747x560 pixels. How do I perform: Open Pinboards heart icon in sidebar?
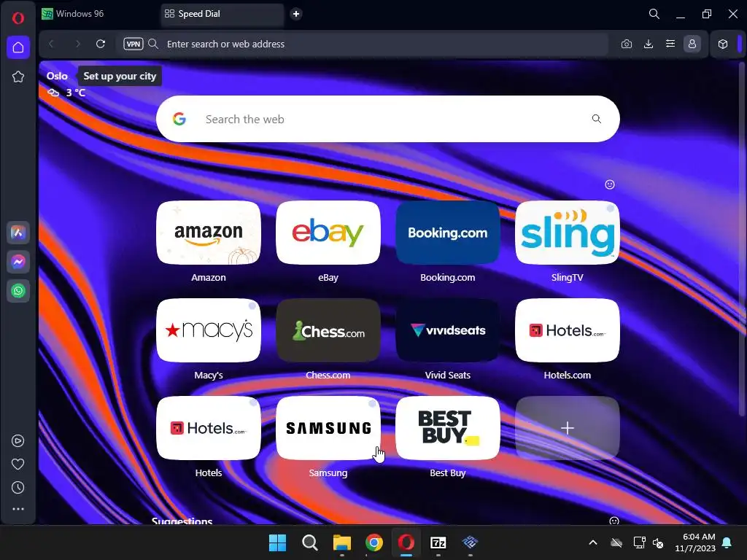(x=18, y=464)
